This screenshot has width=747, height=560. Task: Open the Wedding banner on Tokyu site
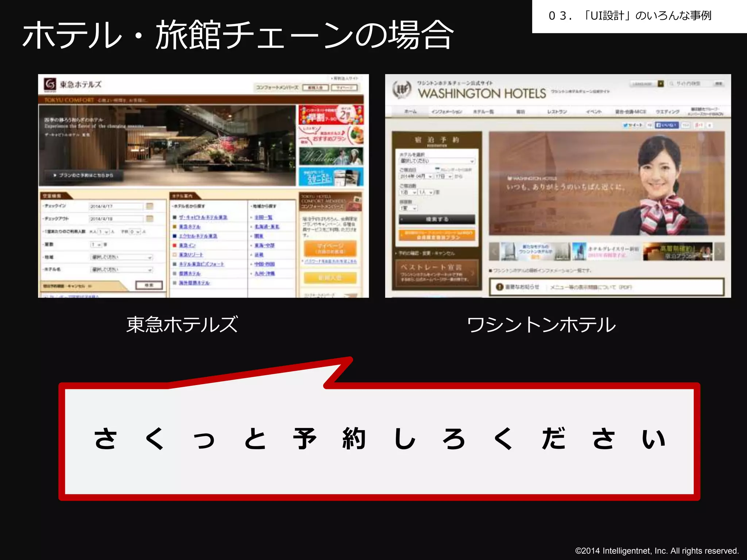tap(331, 156)
